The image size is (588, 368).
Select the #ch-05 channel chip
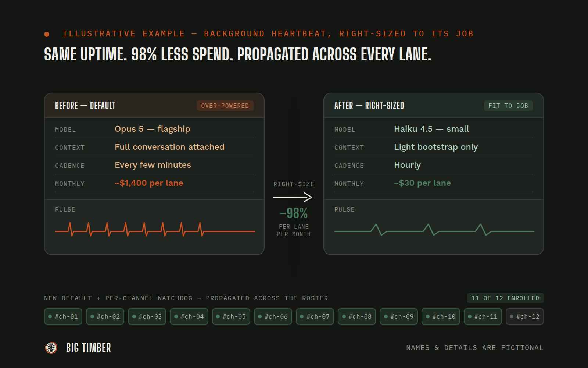(231, 316)
